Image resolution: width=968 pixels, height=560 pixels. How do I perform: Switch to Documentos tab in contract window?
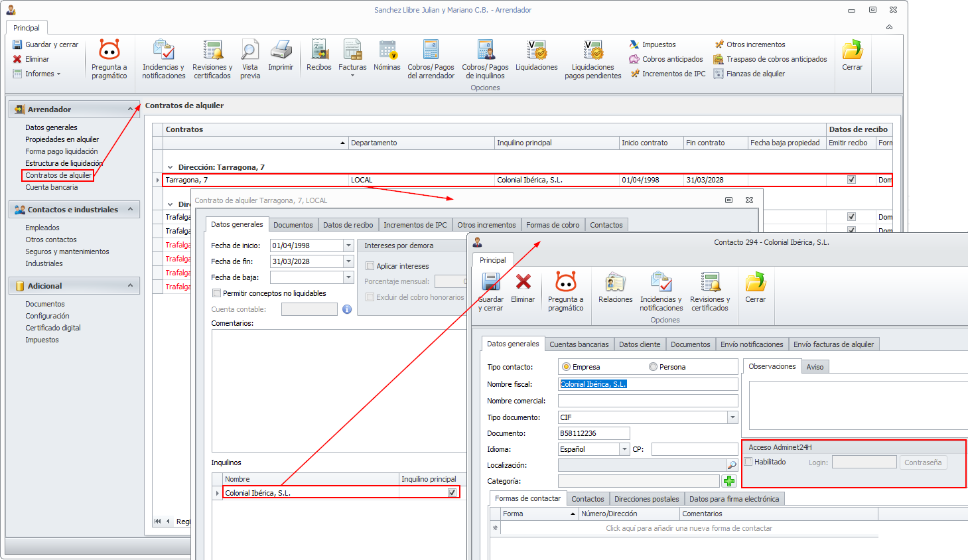point(293,225)
